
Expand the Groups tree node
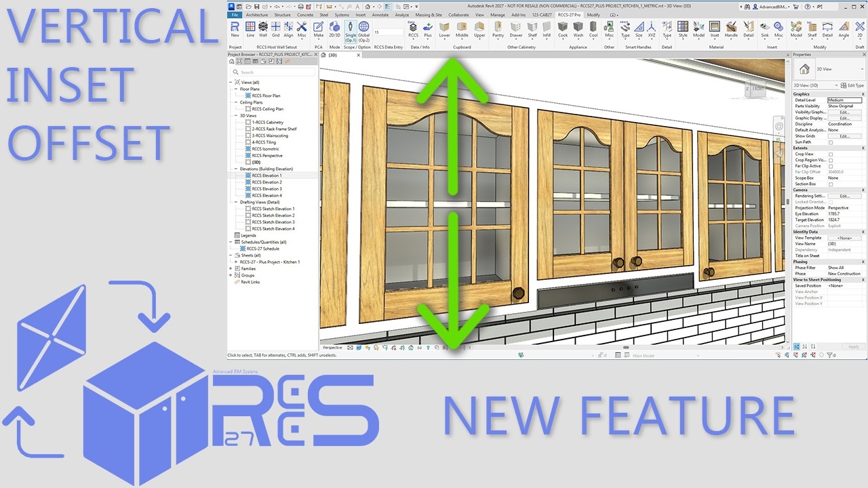click(231, 275)
